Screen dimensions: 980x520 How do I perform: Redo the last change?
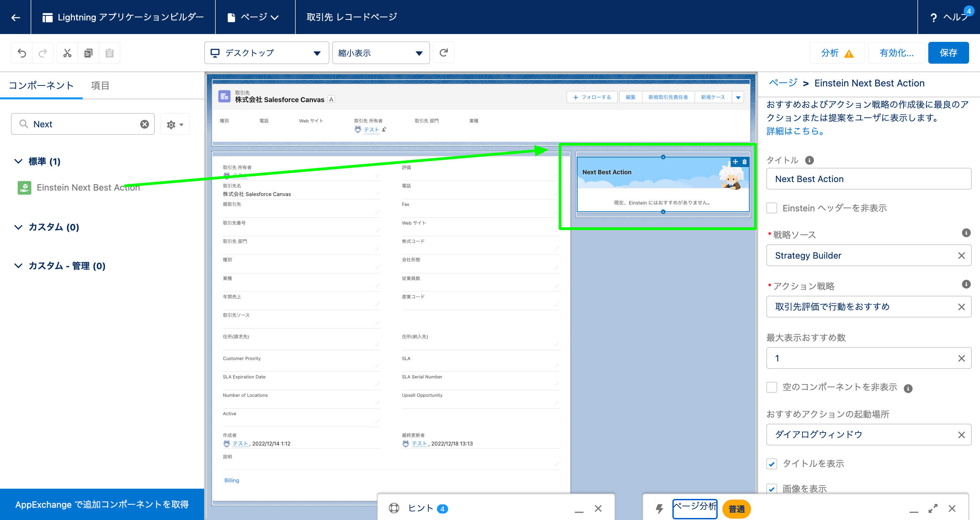(43, 53)
